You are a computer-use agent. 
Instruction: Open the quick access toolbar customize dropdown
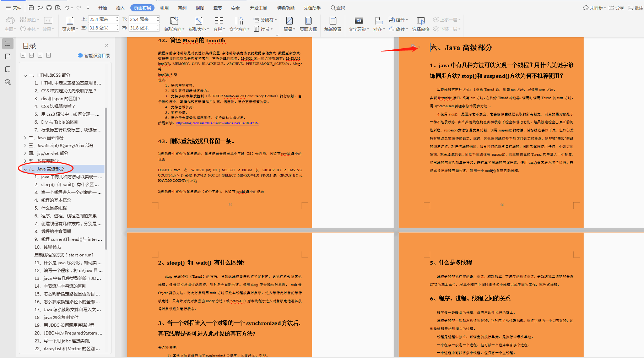point(88,8)
